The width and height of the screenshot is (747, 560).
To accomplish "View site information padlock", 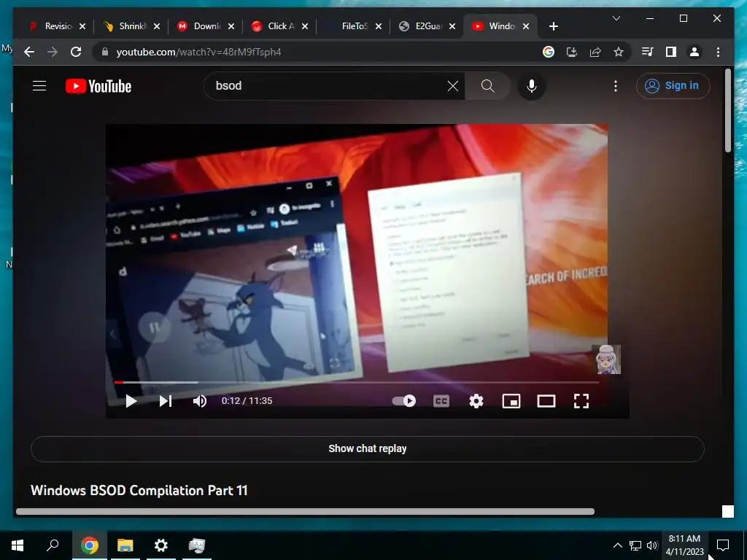I will point(105,52).
